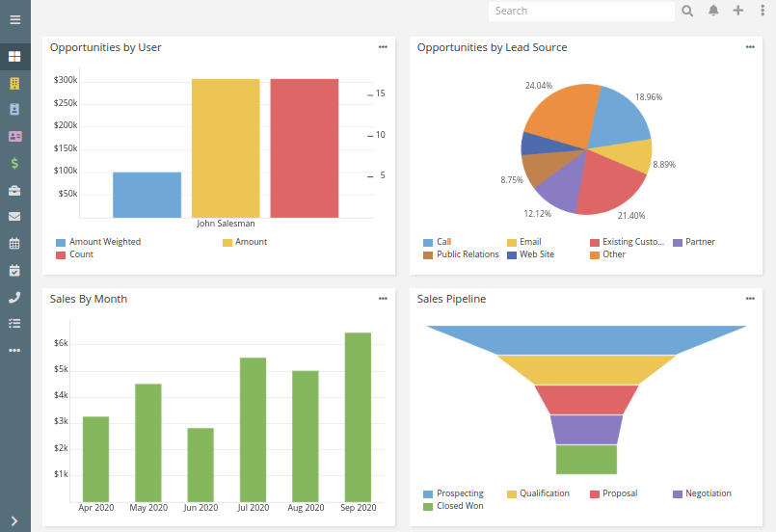Screen dimensions: 776x532
Task: Open the top-right vertical dots menu
Action: pos(763,11)
